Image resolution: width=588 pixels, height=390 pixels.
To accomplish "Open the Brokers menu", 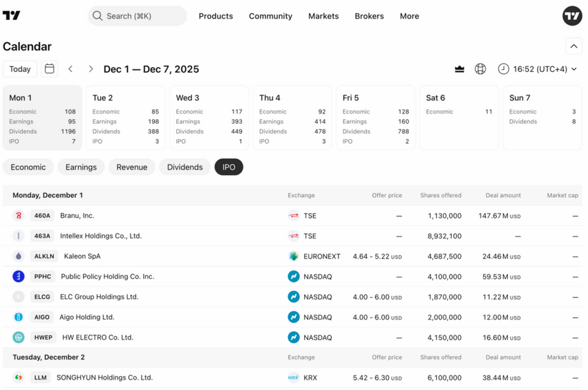I will click(369, 16).
